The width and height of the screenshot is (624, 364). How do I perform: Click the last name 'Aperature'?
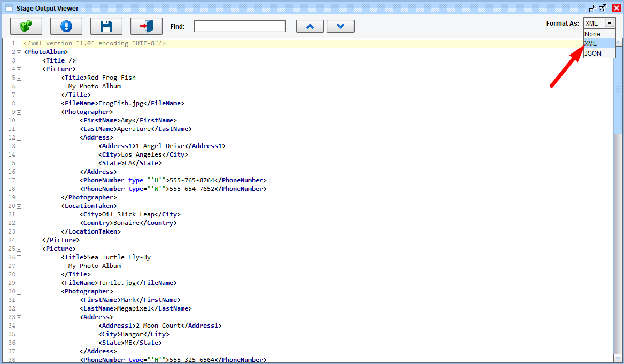click(x=134, y=129)
